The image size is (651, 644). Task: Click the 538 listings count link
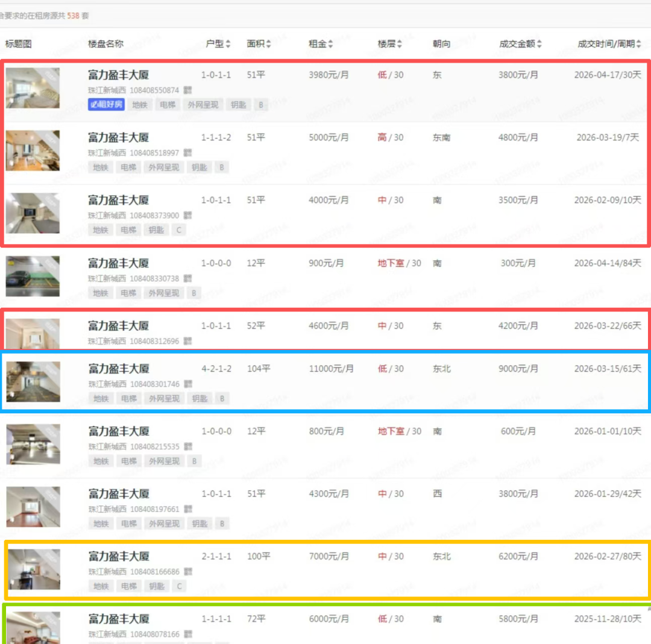coord(72,16)
